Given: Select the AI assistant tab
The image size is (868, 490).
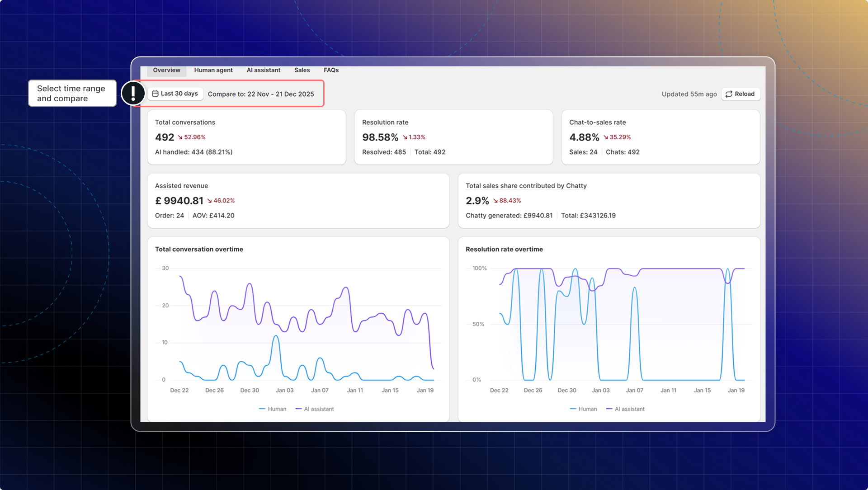Looking at the screenshot, I should (x=264, y=70).
